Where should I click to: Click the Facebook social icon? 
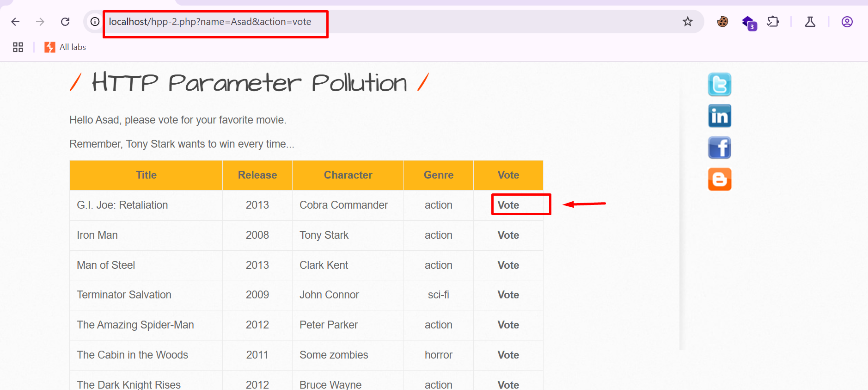719,148
